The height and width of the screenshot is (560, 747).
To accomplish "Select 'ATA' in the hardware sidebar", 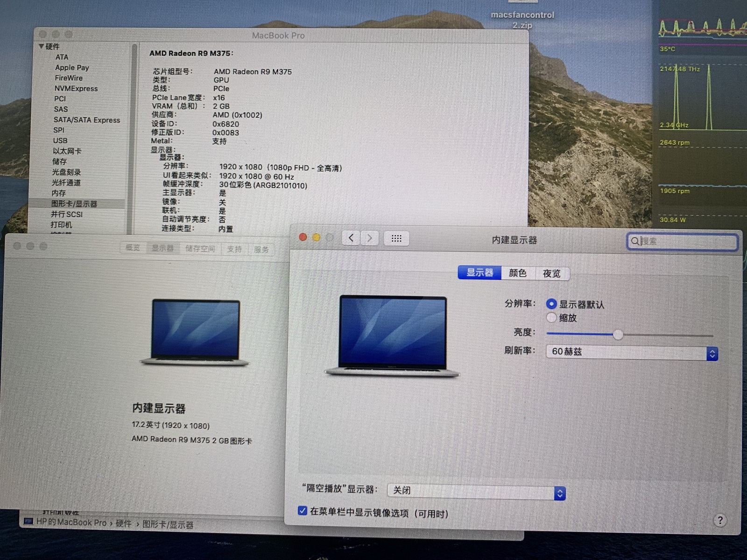I will 62,57.
